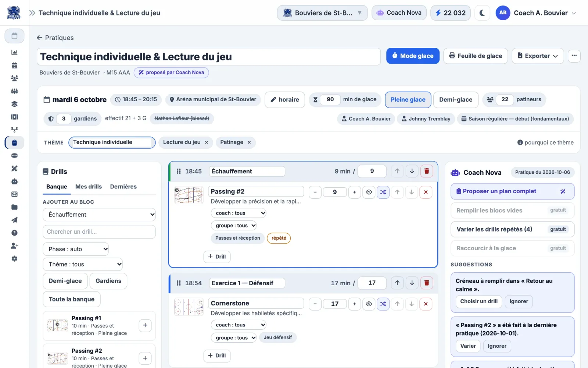Delete the Exercice 1 — Défensif block
Screen dimensions: 588x368
(x=427, y=283)
